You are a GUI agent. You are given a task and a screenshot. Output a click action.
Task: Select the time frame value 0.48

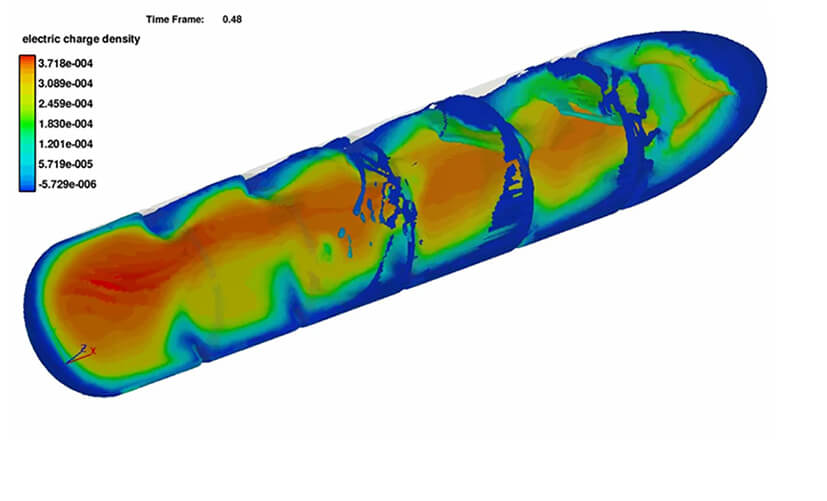pos(231,19)
